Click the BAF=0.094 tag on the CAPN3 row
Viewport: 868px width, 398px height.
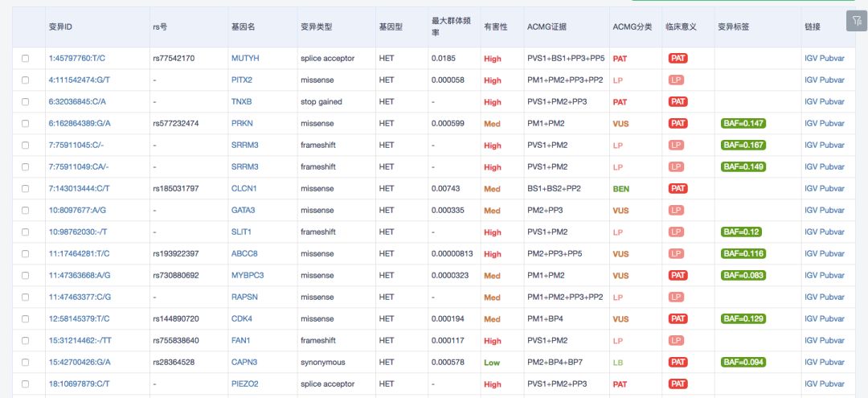click(743, 363)
